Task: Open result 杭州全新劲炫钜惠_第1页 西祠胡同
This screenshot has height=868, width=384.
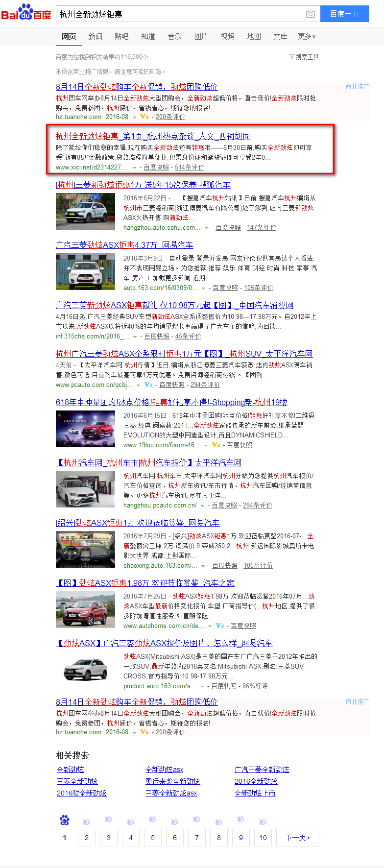Action: 153,136
